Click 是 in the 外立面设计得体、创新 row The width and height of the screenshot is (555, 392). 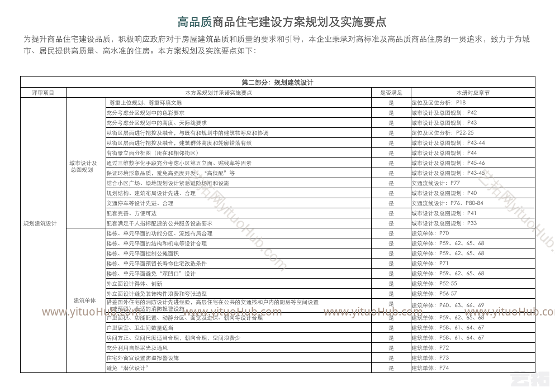[391, 284]
